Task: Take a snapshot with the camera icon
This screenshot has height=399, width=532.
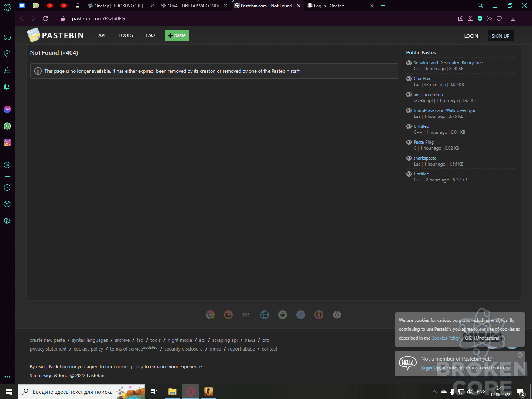Action: click(x=470, y=18)
